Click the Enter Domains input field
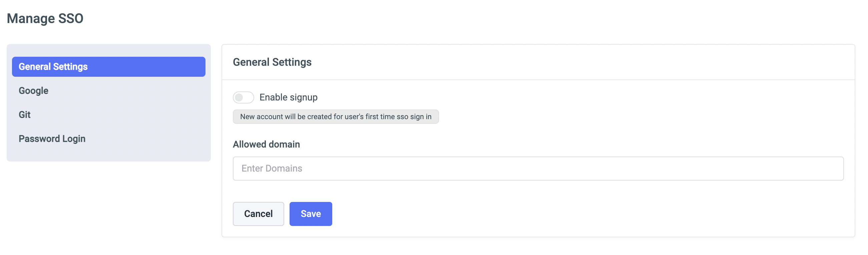Image resolution: width=868 pixels, height=255 pixels. [538, 168]
